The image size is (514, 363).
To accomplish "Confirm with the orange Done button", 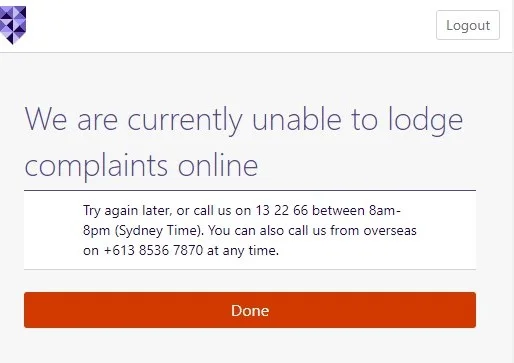I will tap(250, 310).
